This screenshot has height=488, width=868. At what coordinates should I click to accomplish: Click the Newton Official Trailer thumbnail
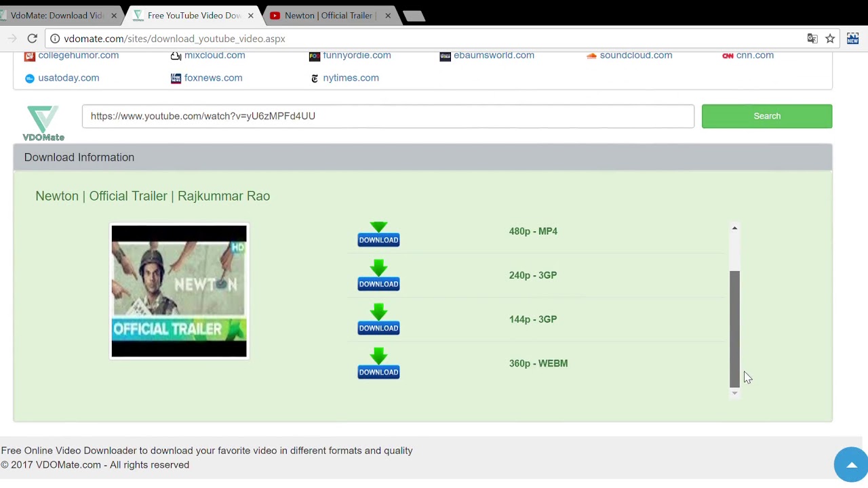tap(179, 291)
